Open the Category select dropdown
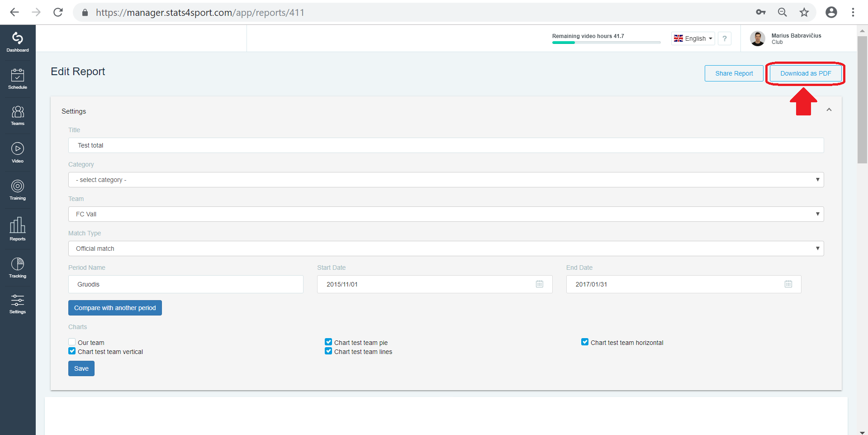 point(446,180)
